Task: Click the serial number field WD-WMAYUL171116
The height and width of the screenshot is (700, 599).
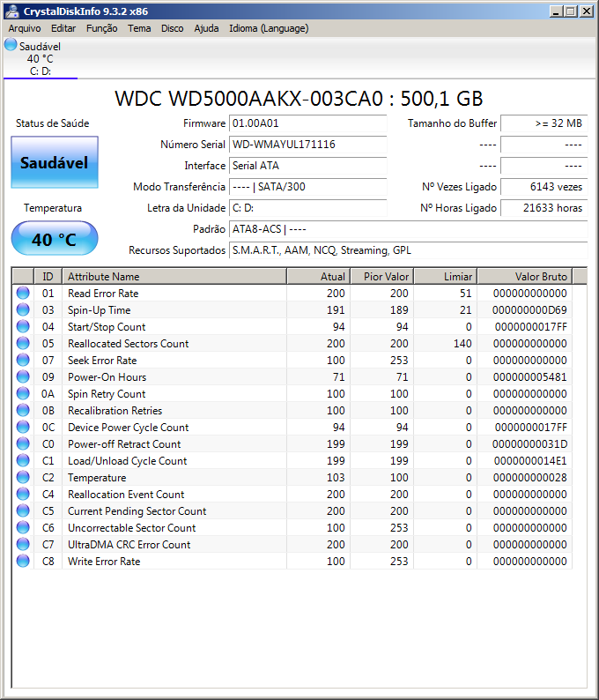Action: pyautogui.click(x=307, y=145)
